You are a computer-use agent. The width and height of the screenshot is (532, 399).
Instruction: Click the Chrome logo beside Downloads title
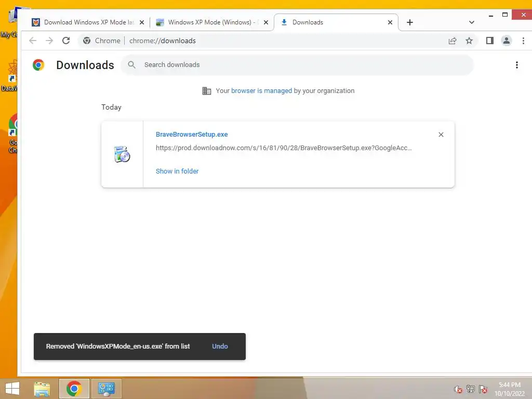click(x=38, y=65)
